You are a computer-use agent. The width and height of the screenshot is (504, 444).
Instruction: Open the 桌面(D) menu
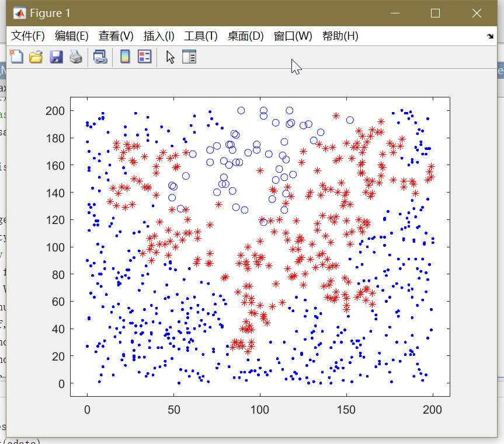(x=245, y=36)
